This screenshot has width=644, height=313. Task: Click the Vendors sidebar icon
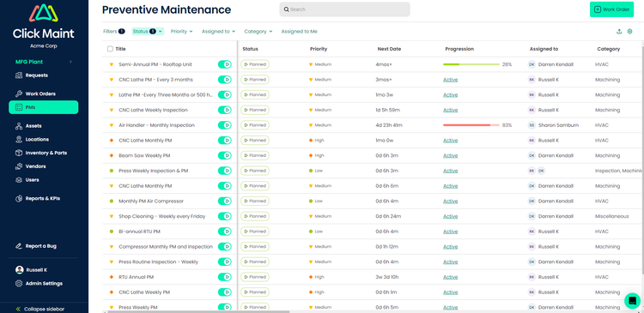(19, 166)
